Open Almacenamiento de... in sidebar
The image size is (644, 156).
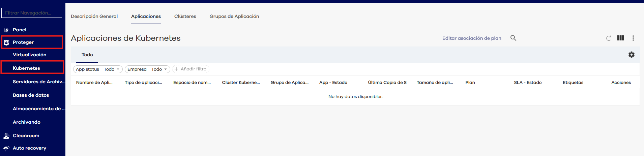(x=39, y=108)
